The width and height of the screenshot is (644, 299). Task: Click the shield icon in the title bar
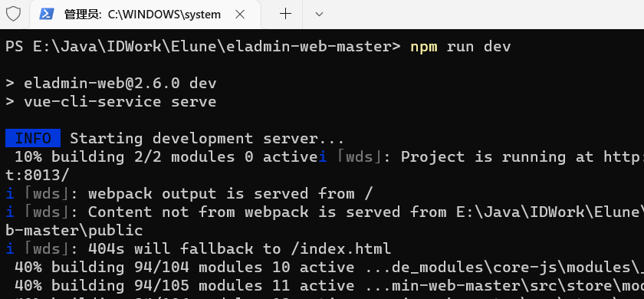pyautogui.click(x=13, y=14)
